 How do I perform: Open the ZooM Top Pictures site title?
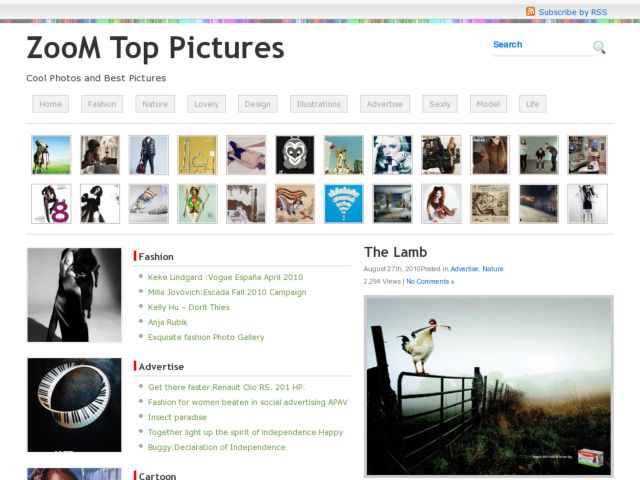(x=155, y=48)
